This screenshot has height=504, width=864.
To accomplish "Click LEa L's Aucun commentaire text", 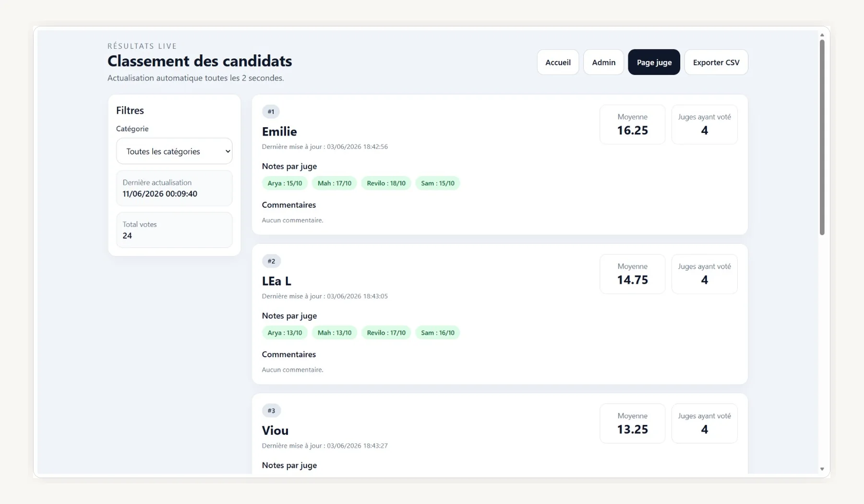I will coord(293,370).
